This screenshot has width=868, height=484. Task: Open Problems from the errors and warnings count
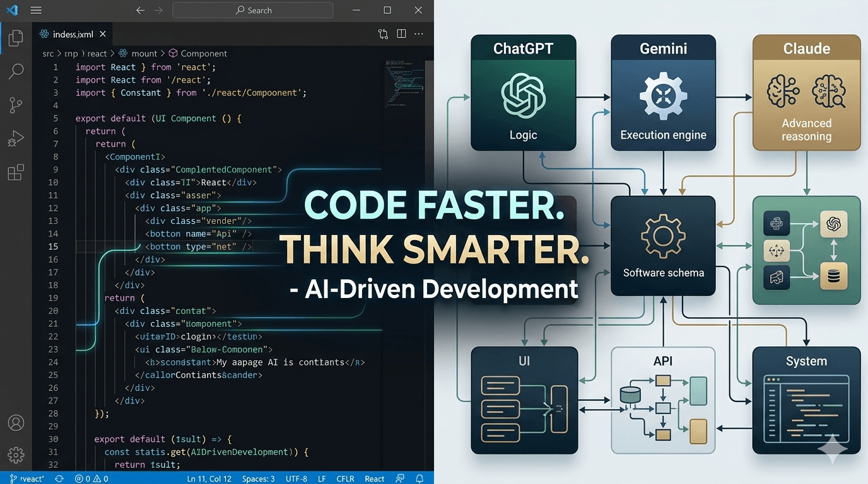click(x=91, y=478)
